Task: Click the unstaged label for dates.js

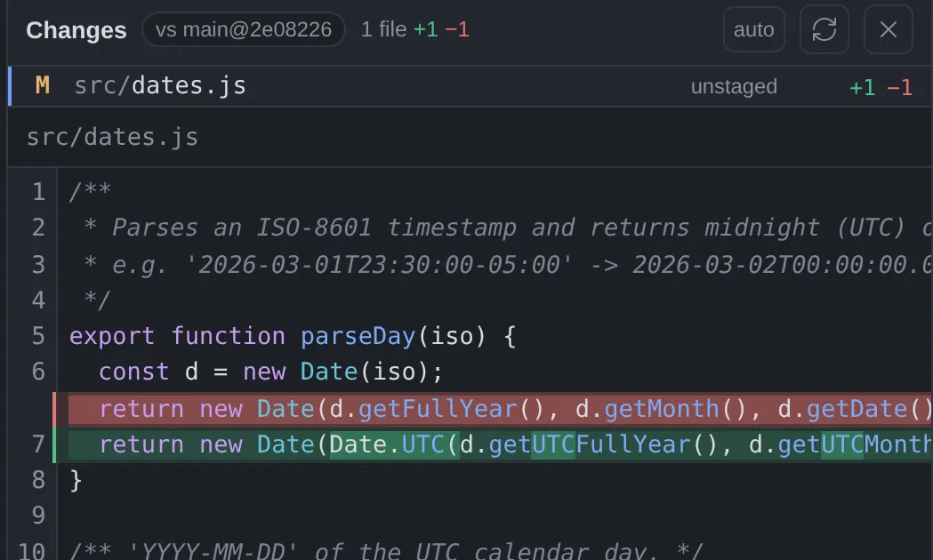Action: [x=734, y=87]
